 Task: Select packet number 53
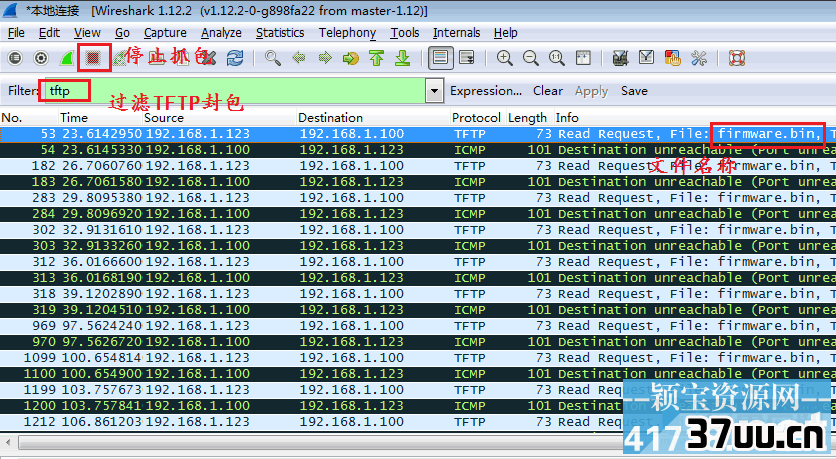(x=418, y=134)
